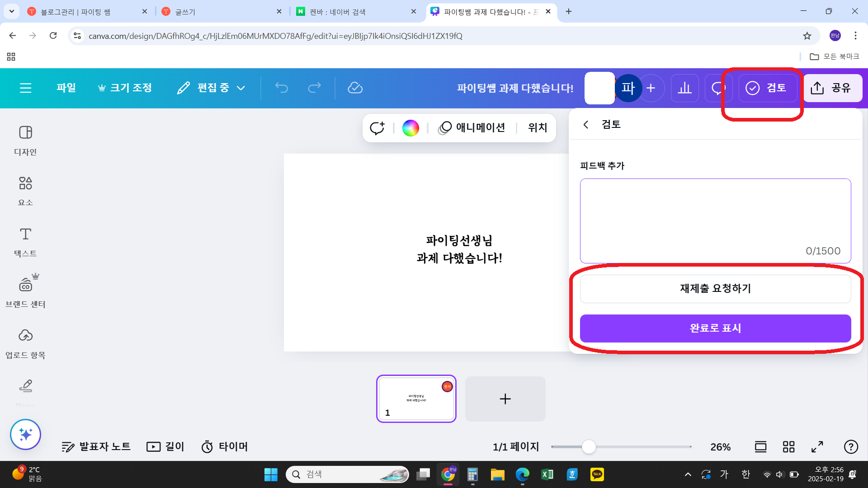Check cloud save status icon
Screen dimensions: 868x488
coord(355,88)
